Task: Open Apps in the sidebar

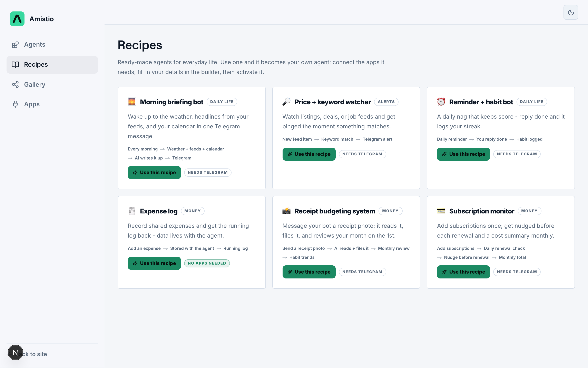Action: coord(52,104)
